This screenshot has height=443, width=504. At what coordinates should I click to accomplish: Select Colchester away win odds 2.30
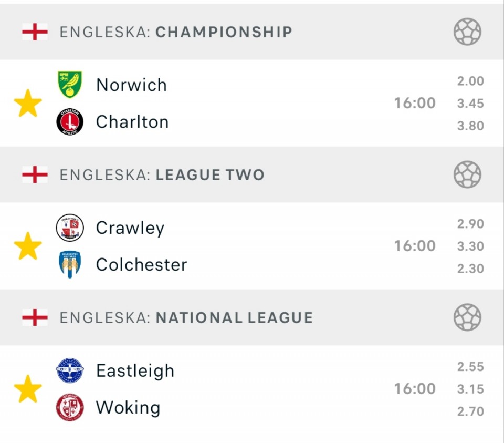coord(470,269)
